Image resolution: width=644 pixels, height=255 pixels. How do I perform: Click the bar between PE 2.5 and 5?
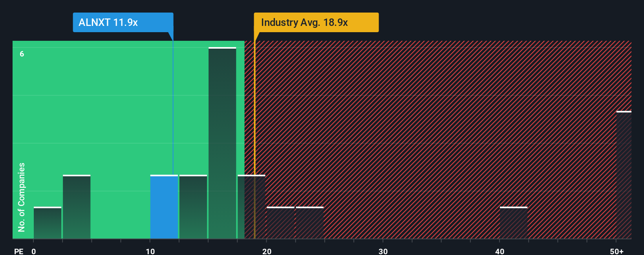77,207
